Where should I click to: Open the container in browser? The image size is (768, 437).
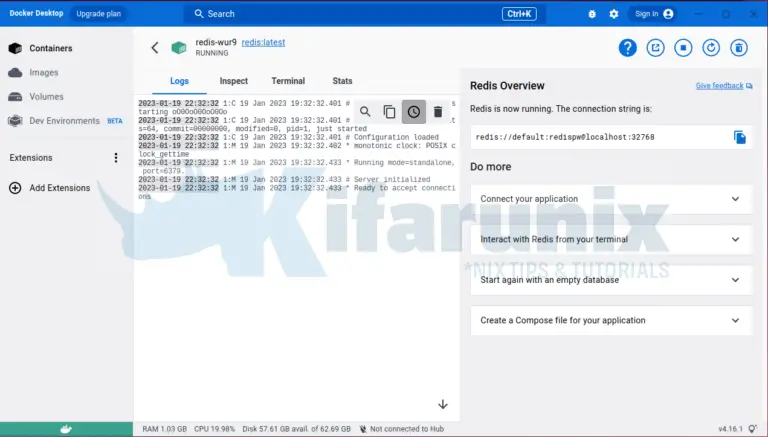(656, 48)
